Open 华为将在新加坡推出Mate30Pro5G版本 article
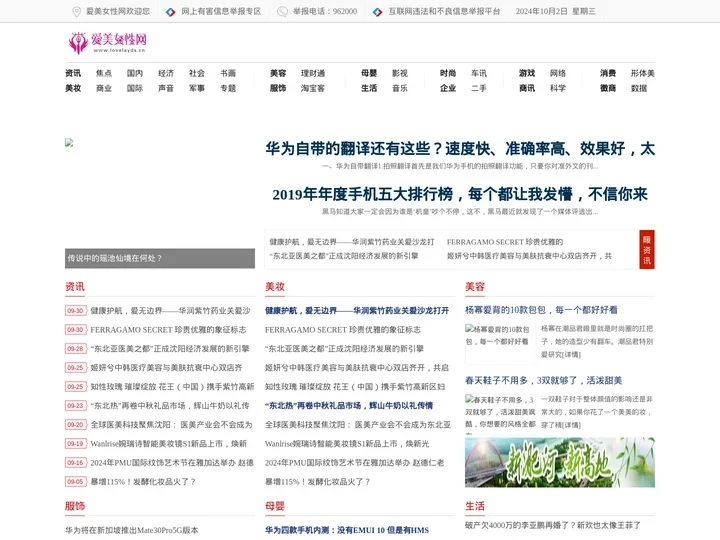This screenshot has height=540, width=720. click(x=132, y=530)
